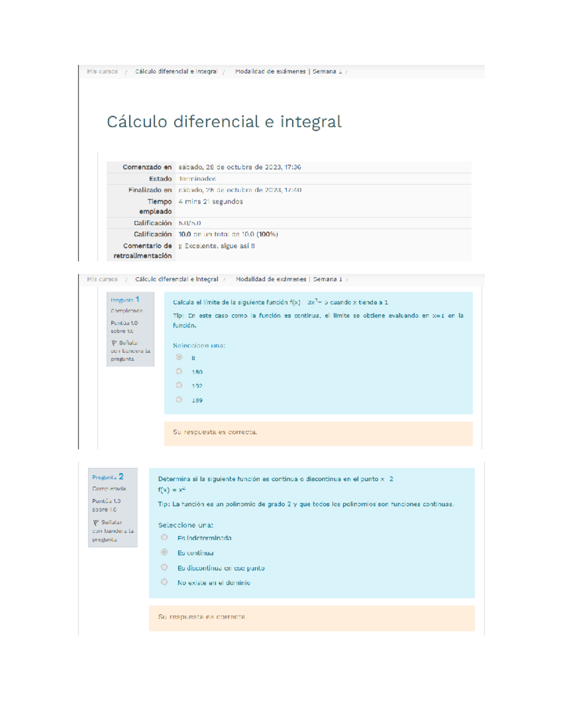Click the flag icon beside Pregunta 1

point(114,344)
